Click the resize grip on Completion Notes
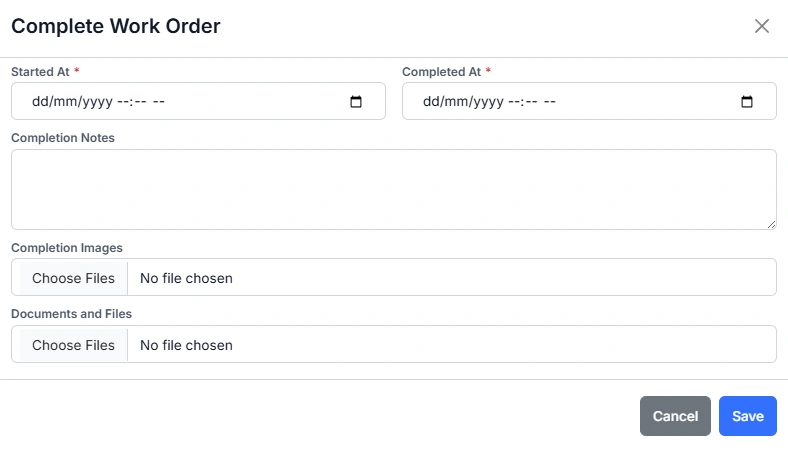 click(x=770, y=223)
